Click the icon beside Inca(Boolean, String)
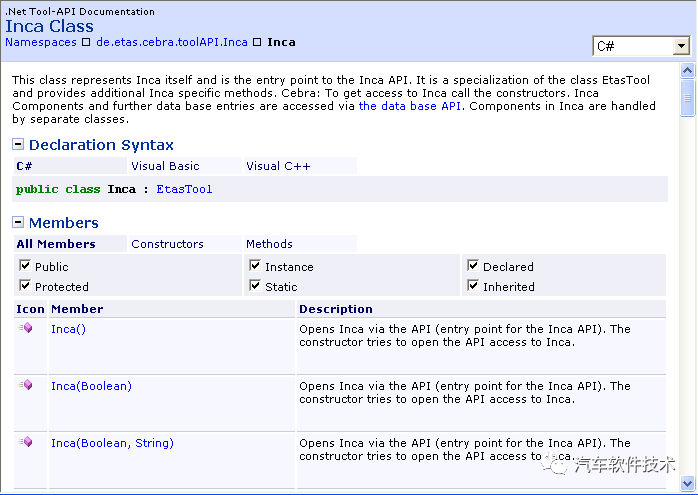The image size is (698, 495). click(x=25, y=442)
